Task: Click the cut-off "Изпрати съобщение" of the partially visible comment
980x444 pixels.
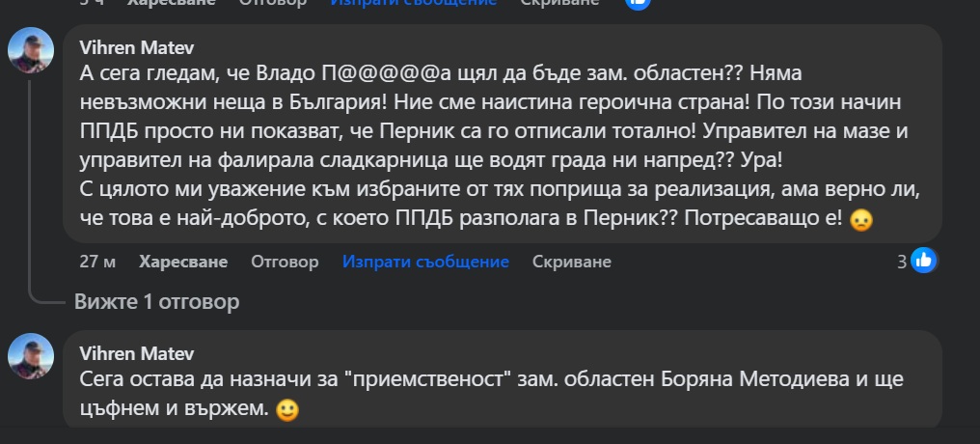Action: (x=414, y=3)
